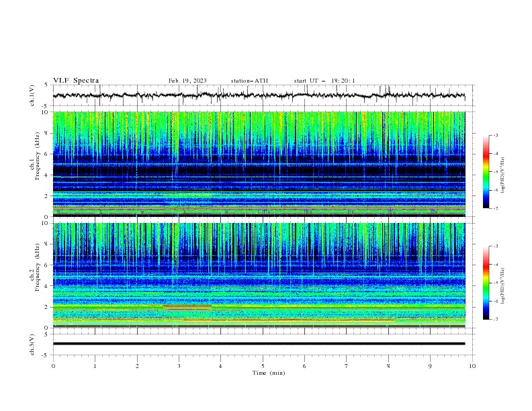Screen dimensions: 532x411
Task: Click inside the ch.2 spectrogram panel
Action: tap(259, 275)
